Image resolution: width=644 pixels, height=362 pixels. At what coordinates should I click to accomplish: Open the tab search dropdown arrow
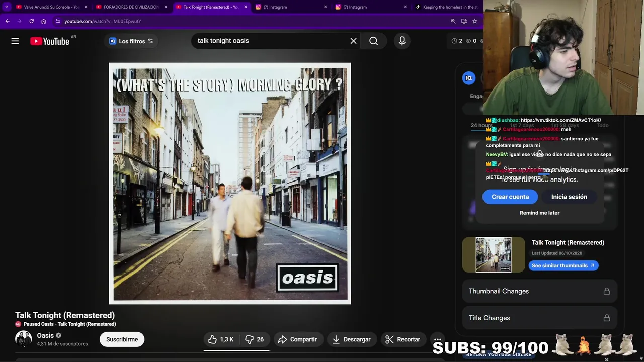coord(7,7)
